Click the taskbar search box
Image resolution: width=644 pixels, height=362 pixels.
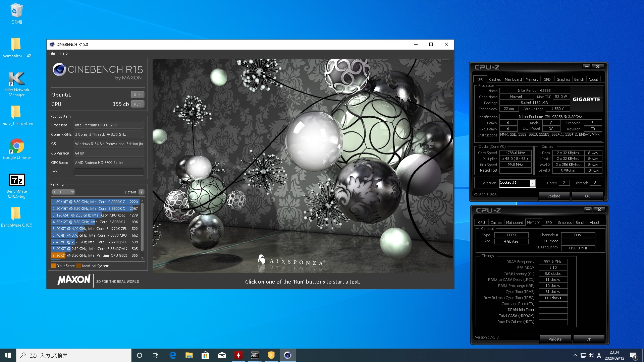pyautogui.click(x=74, y=355)
